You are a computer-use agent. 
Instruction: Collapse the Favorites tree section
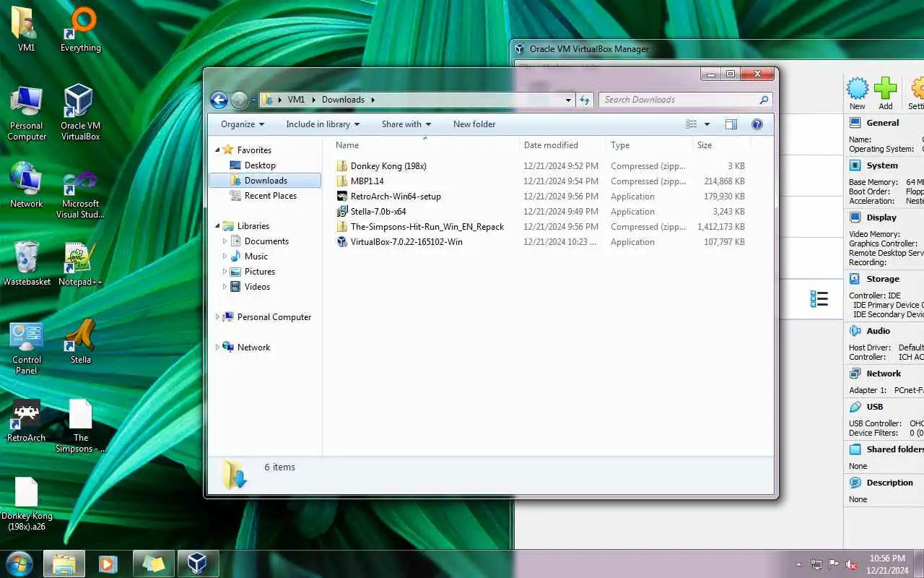point(217,150)
